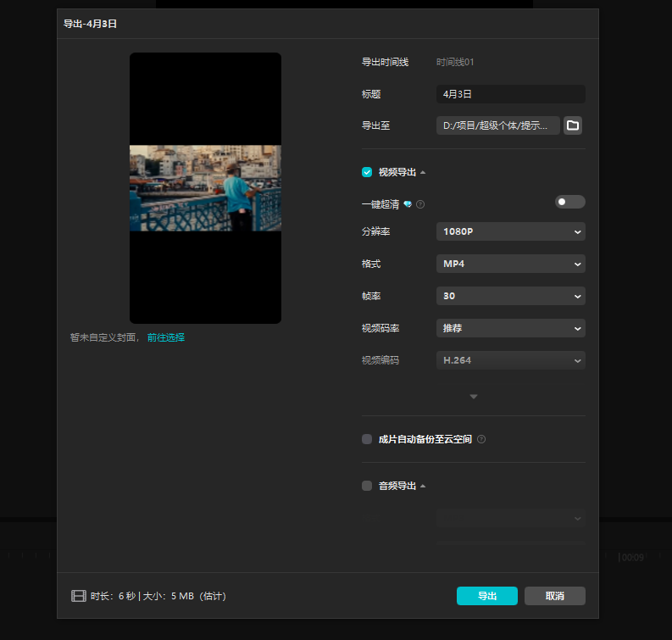Screen dimensions: 672x640
Task: Click the help icon next to 成片自动备份至云空间
Action: pos(481,439)
